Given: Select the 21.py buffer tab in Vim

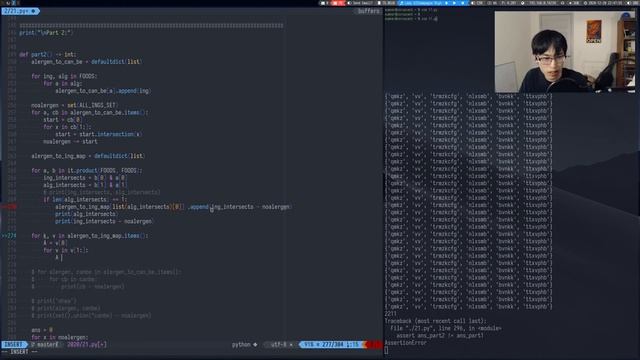Looking at the screenshot, I should [x=20, y=11].
